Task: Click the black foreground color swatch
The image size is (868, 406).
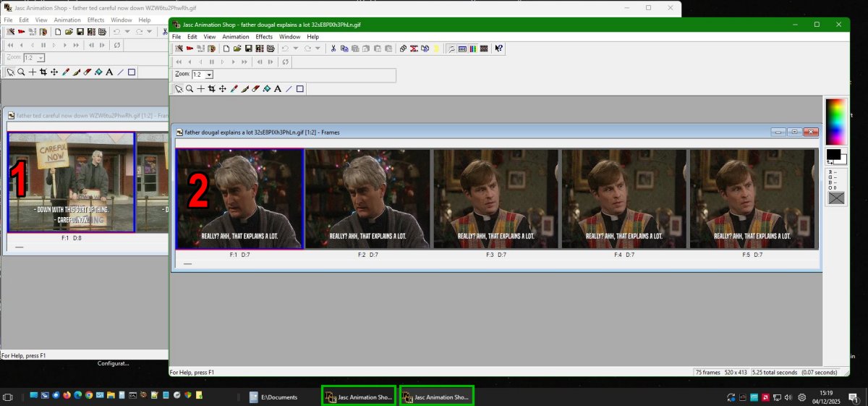Action: click(832, 154)
